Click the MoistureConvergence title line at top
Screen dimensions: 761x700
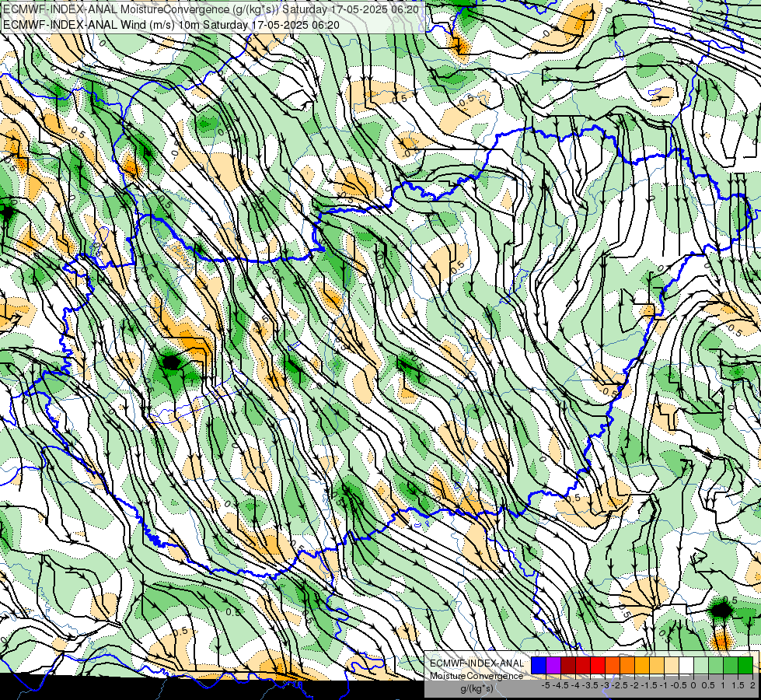[x=211, y=9]
